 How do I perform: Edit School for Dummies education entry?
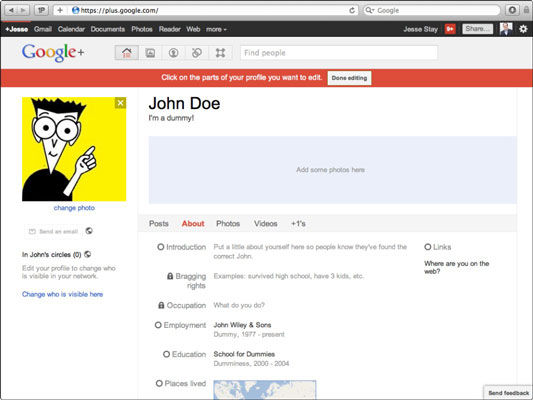[251, 359]
